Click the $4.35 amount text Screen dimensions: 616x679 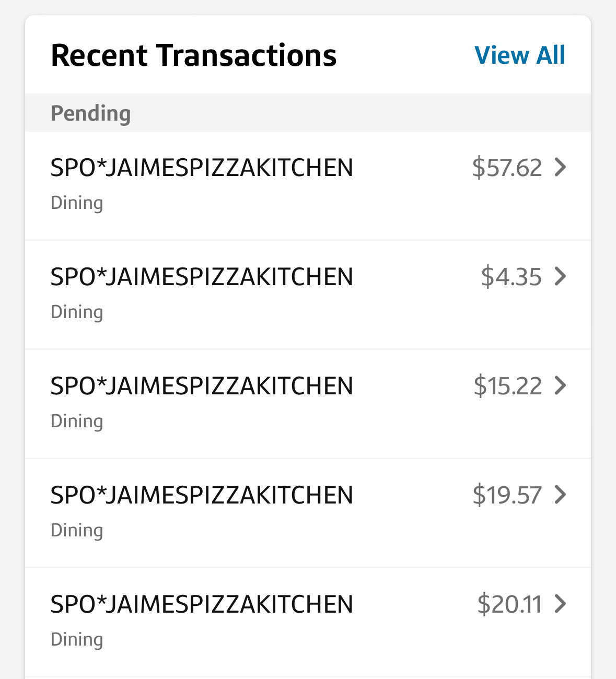tap(511, 276)
